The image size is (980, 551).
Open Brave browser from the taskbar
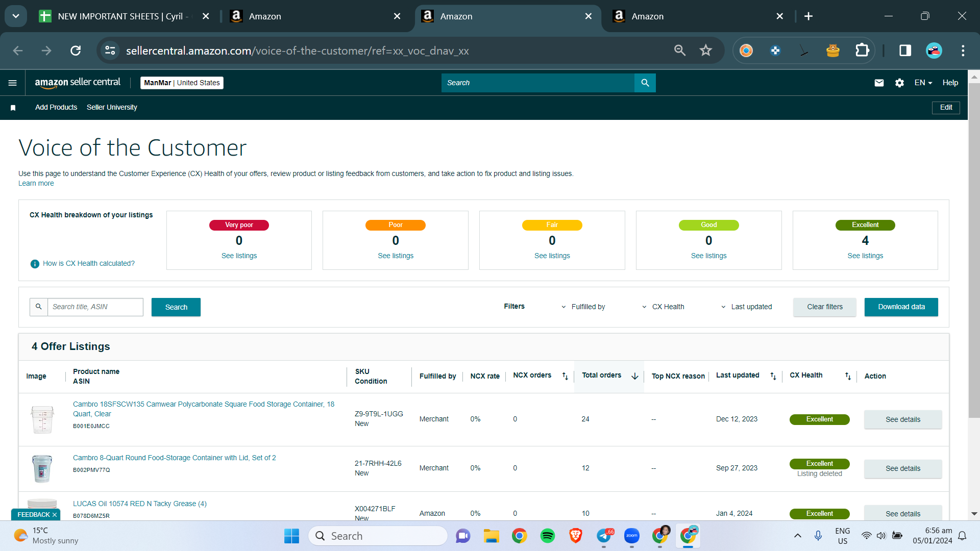pos(576,536)
